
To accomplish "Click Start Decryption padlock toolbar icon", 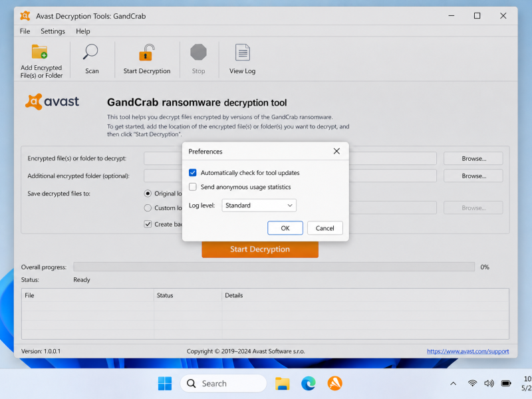I will [147, 53].
